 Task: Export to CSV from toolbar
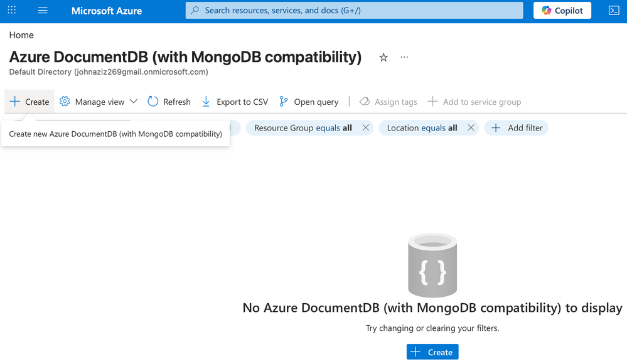(235, 102)
